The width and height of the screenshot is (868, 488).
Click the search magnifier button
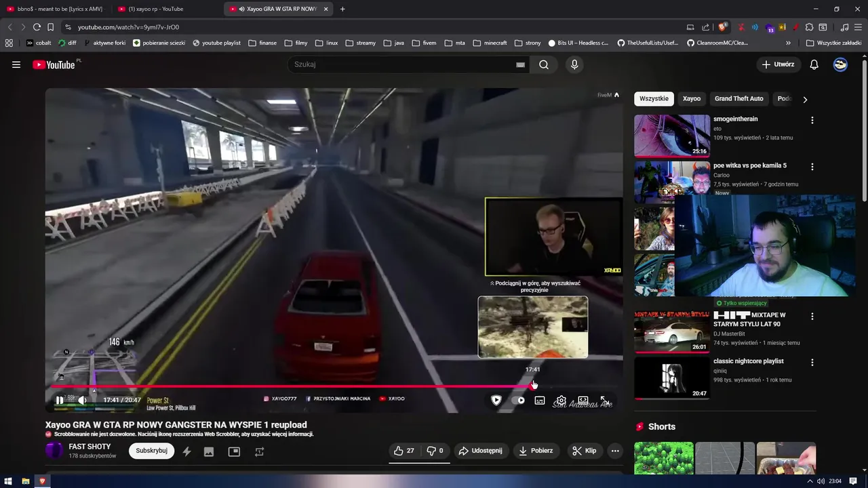point(544,64)
